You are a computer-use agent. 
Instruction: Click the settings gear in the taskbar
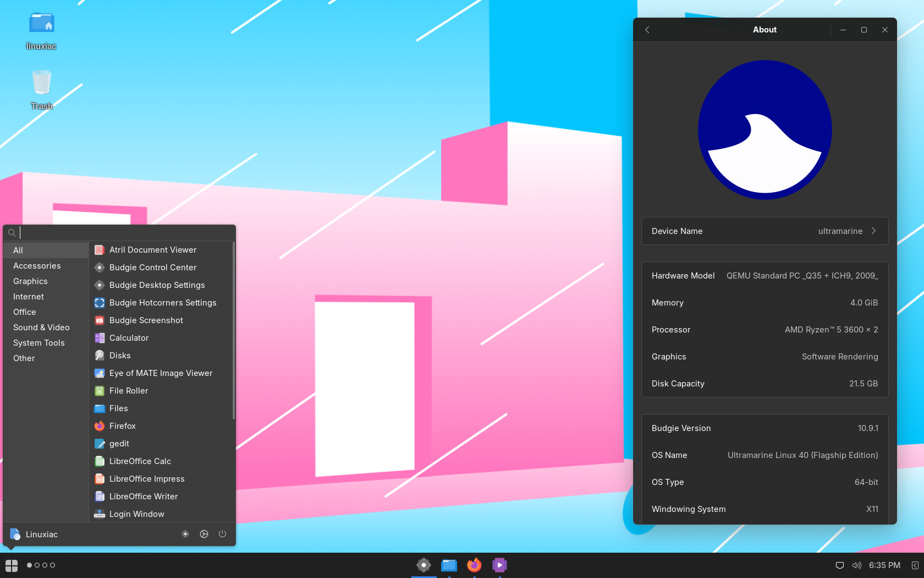pyautogui.click(x=424, y=565)
